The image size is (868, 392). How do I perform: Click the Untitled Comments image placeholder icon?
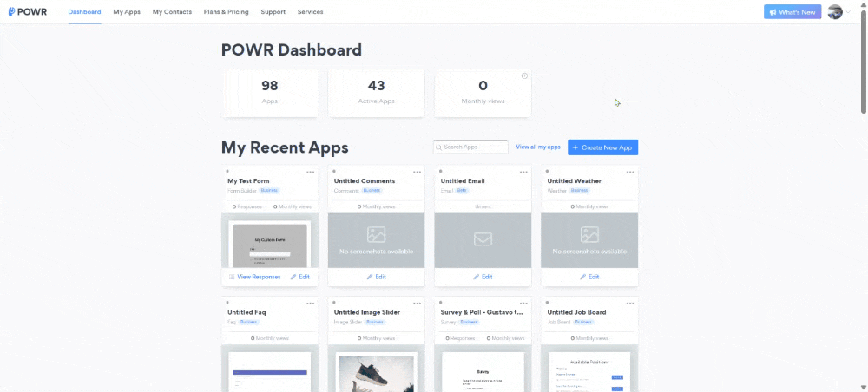click(377, 234)
